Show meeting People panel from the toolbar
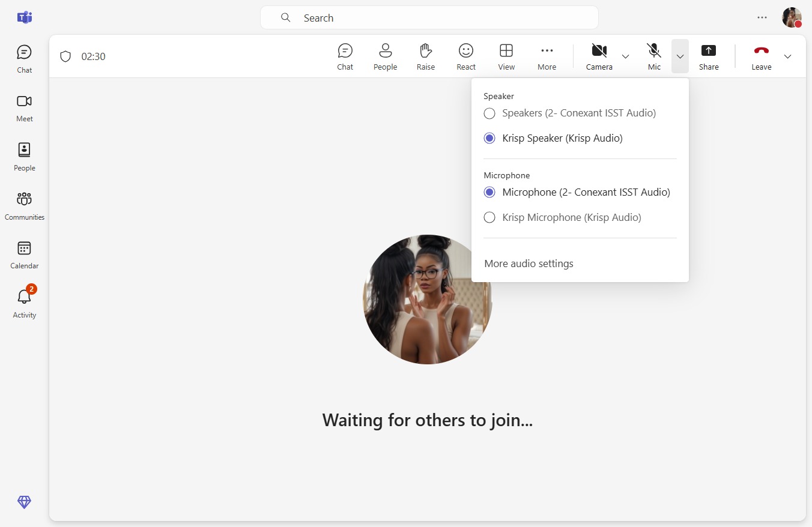Screen dimensions: 812x527 coord(386,57)
